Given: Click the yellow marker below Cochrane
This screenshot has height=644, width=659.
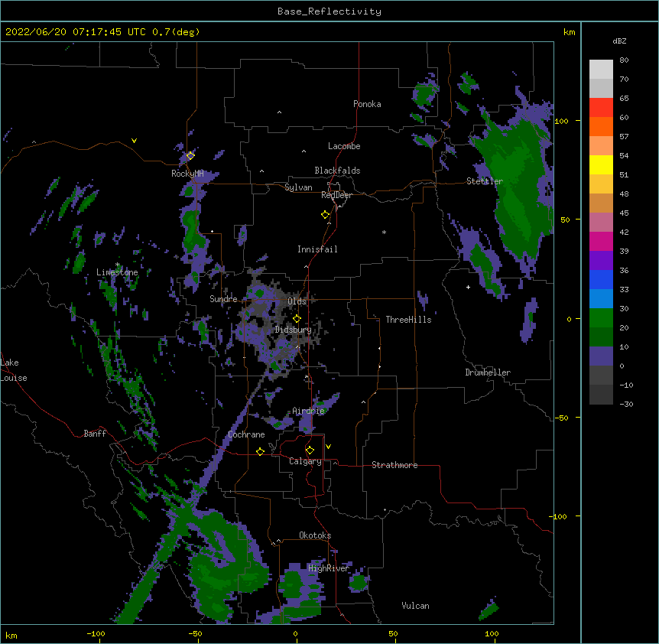Looking at the screenshot, I should [260, 451].
